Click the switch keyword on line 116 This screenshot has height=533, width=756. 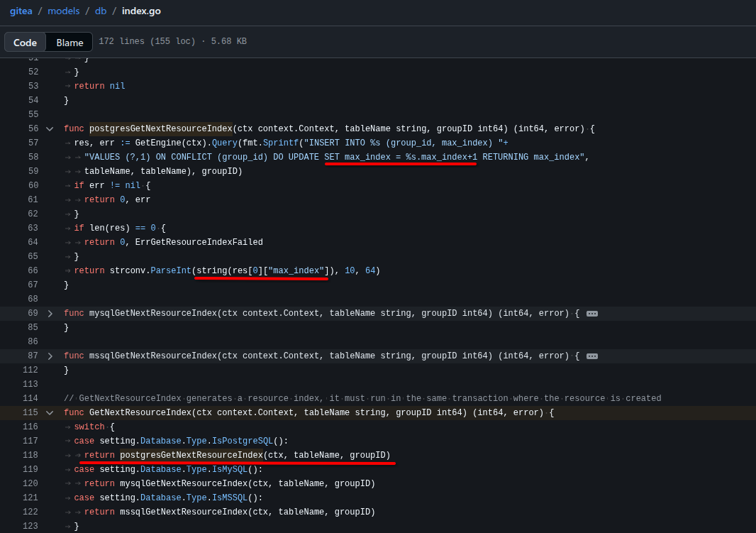coord(89,427)
